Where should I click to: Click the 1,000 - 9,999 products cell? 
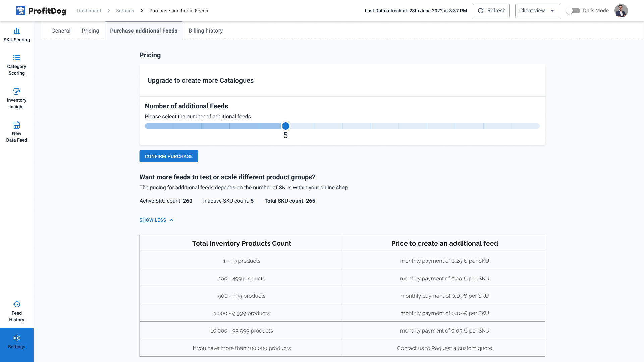[241, 313]
